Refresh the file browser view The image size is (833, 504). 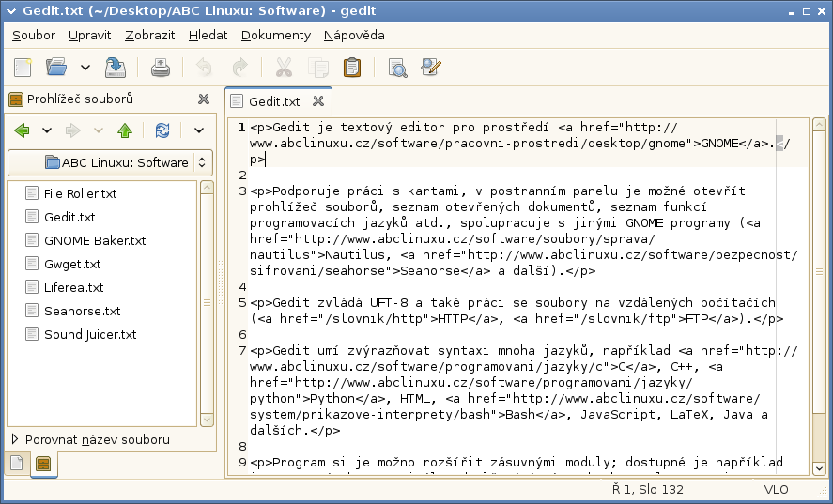(x=162, y=130)
